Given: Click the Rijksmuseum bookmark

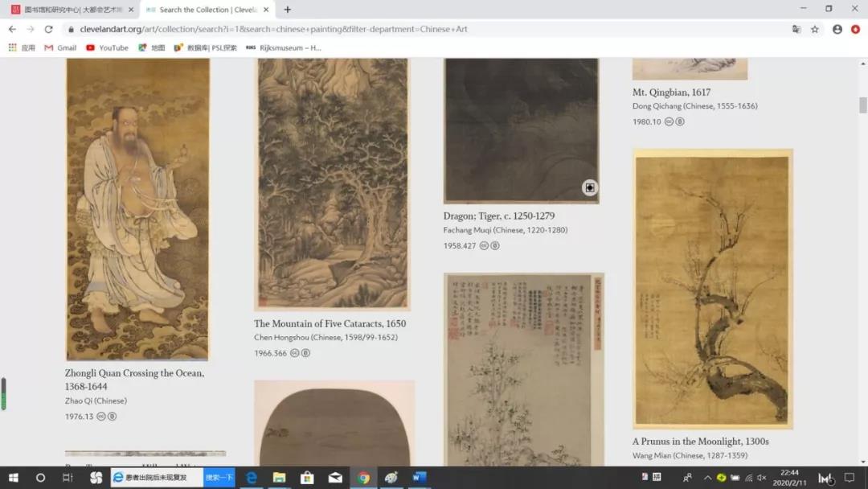Looking at the screenshot, I should tap(283, 47).
